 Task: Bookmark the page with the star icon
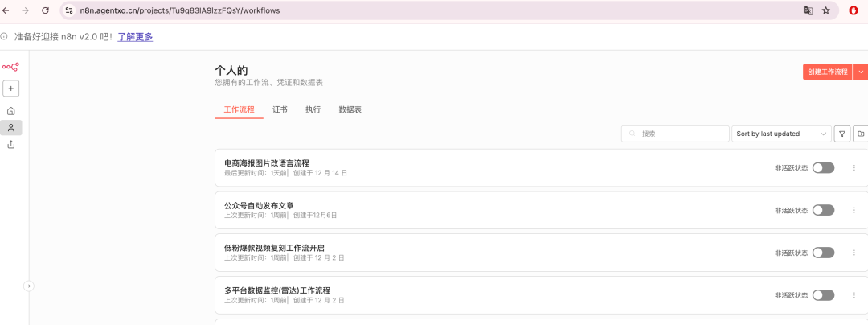(825, 10)
